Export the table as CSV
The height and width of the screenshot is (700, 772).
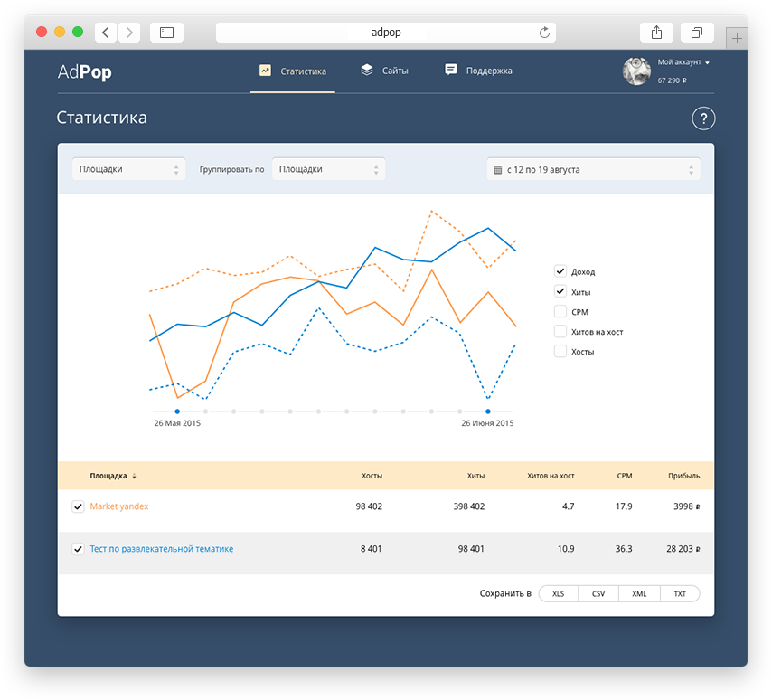[598, 593]
